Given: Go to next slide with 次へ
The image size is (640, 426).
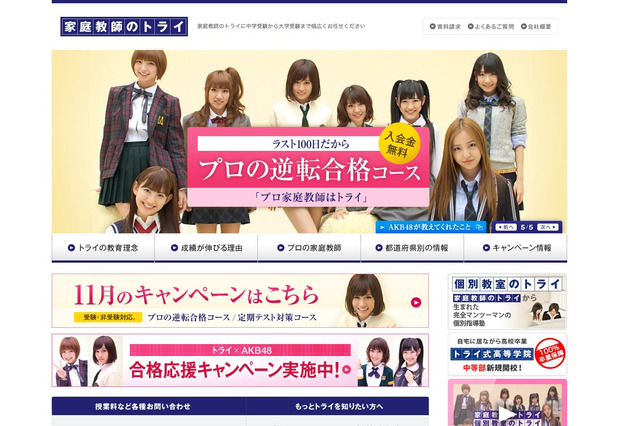Looking at the screenshot, I should point(547,227).
